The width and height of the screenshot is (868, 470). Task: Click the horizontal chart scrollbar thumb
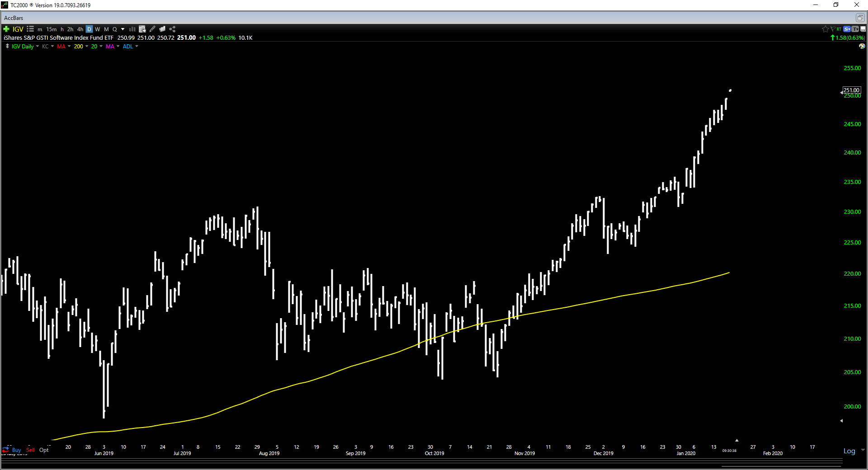coord(780,466)
